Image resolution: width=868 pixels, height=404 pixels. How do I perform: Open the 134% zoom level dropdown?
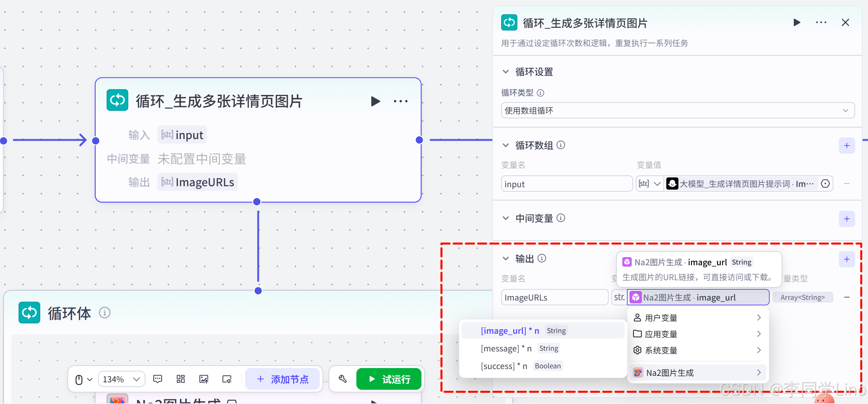click(121, 379)
